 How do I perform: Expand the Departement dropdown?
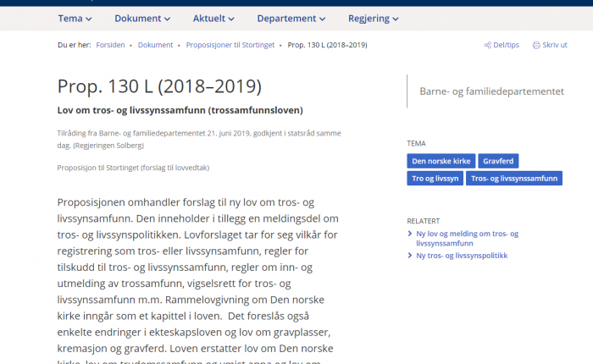pyautogui.click(x=291, y=19)
